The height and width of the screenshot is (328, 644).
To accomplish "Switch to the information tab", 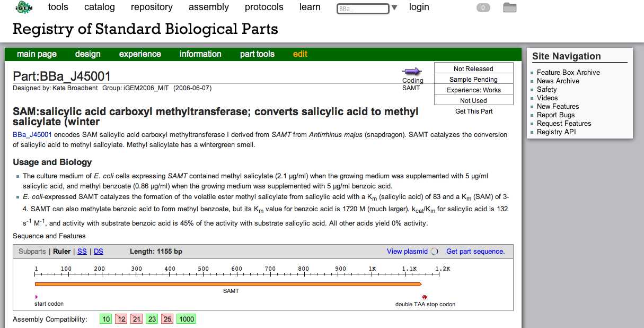I will (200, 54).
